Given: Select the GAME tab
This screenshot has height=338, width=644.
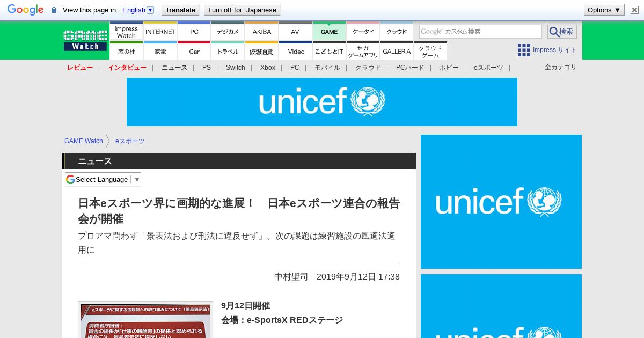Looking at the screenshot, I should [329, 32].
